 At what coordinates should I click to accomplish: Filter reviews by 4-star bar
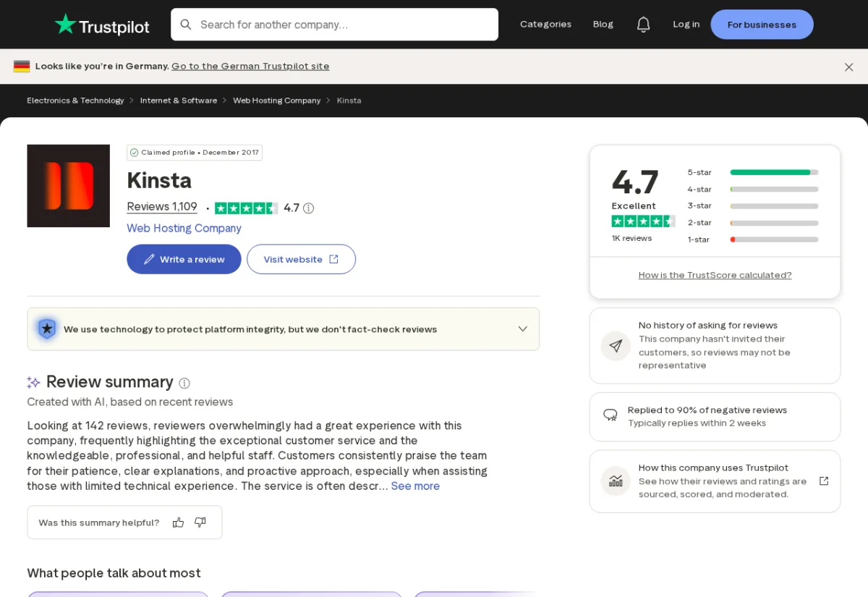pos(774,189)
